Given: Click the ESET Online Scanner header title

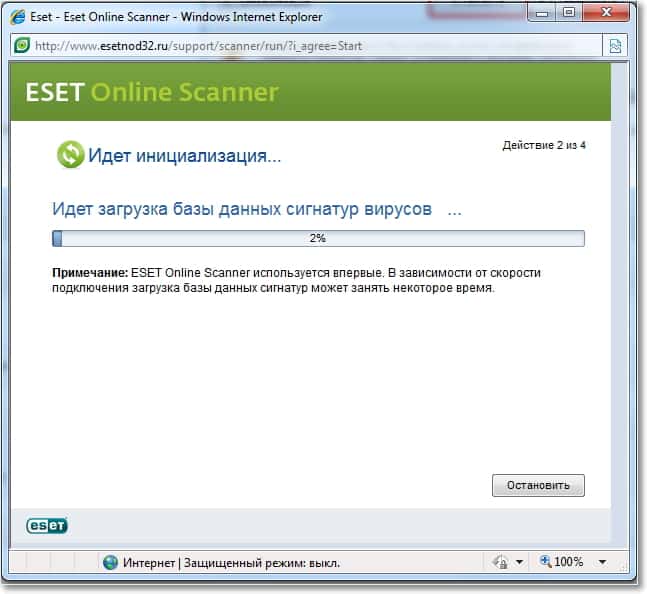Looking at the screenshot, I should pyautogui.click(x=152, y=92).
